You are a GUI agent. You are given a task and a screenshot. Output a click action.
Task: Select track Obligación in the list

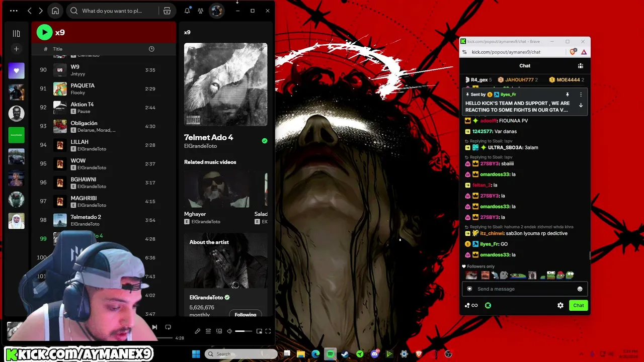(104, 126)
